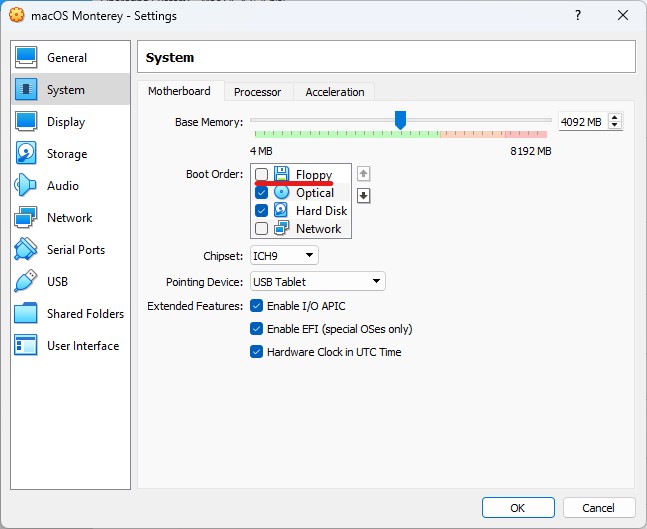Screen dimensions: 647x529
Task: Open the Audio speaker icon
Action: pyautogui.click(x=27, y=186)
